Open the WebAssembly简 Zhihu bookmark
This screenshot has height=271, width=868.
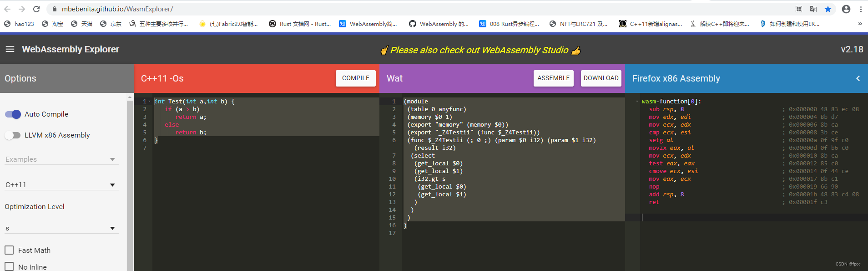click(x=368, y=24)
